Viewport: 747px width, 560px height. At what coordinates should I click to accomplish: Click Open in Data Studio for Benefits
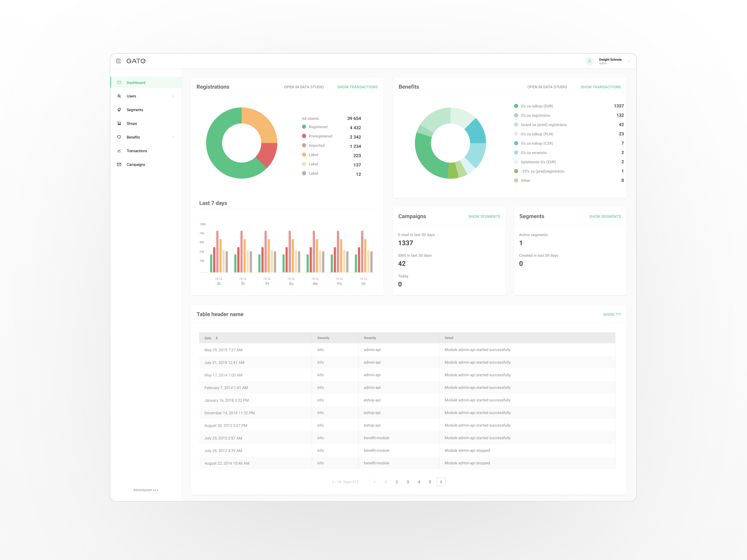[547, 87]
